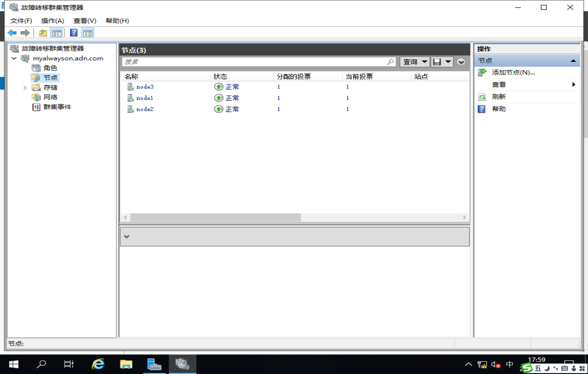Click node3's 分配的投票 value

click(x=279, y=87)
